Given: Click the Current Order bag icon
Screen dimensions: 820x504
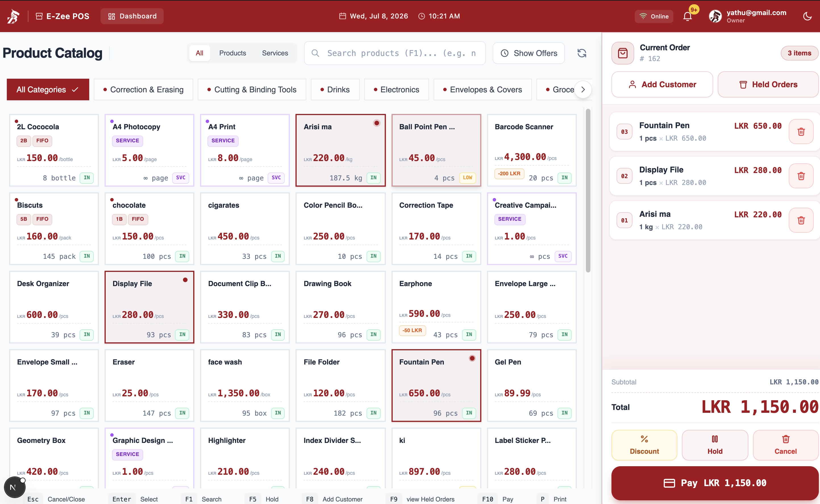Looking at the screenshot, I should [622, 53].
